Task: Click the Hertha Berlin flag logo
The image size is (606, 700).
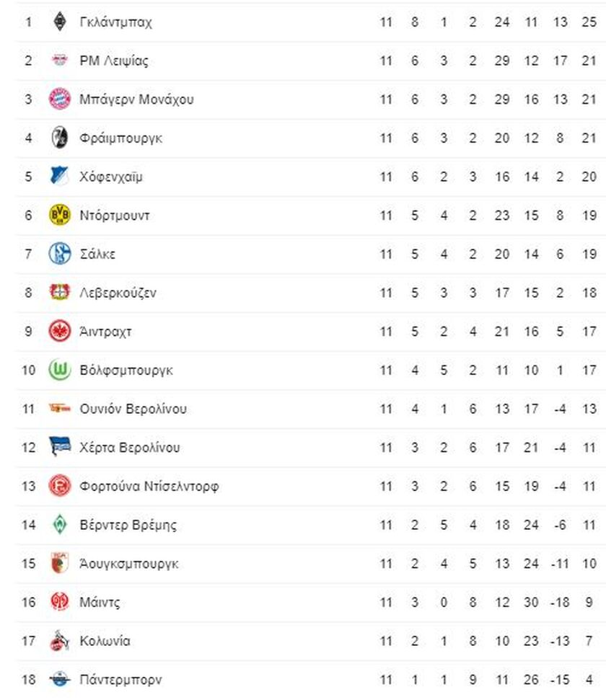Action: pyautogui.click(x=59, y=447)
